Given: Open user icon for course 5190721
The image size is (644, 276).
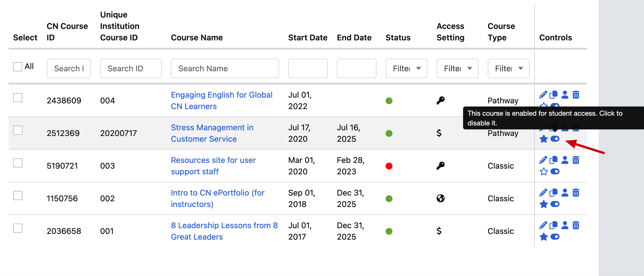Looking at the screenshot, I should [x=565, y=160].
